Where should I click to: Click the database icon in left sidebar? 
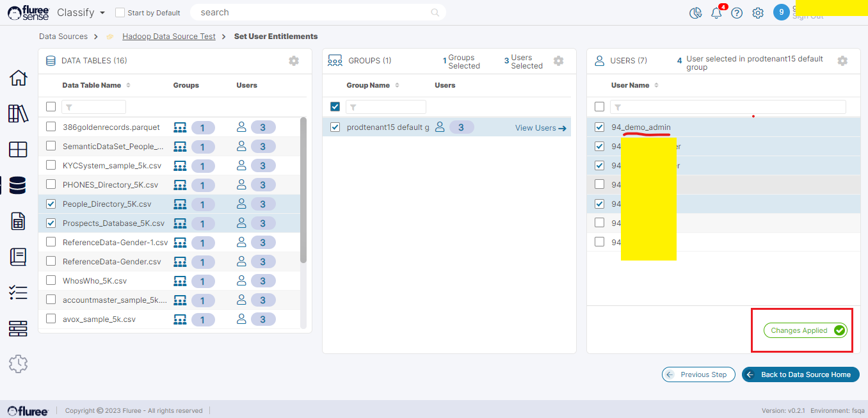pos(18,186)
